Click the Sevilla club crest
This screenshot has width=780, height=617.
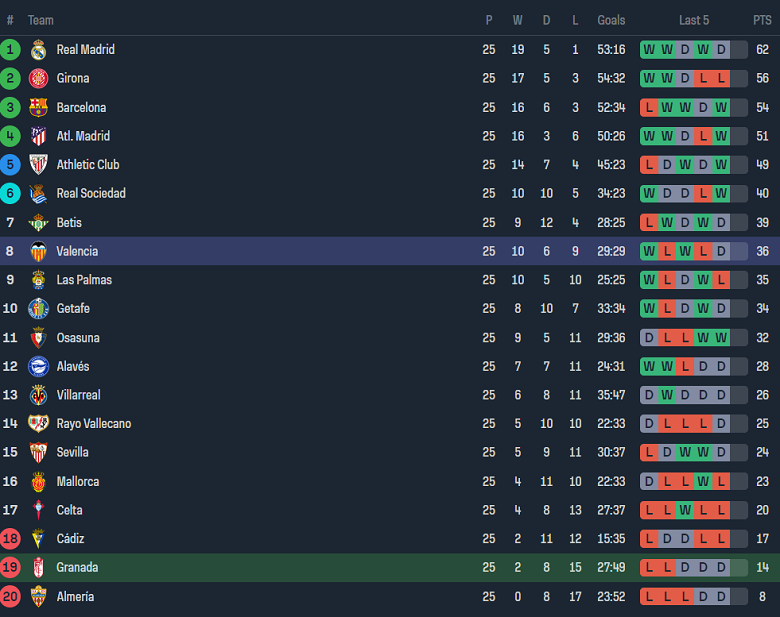(39, 453)
